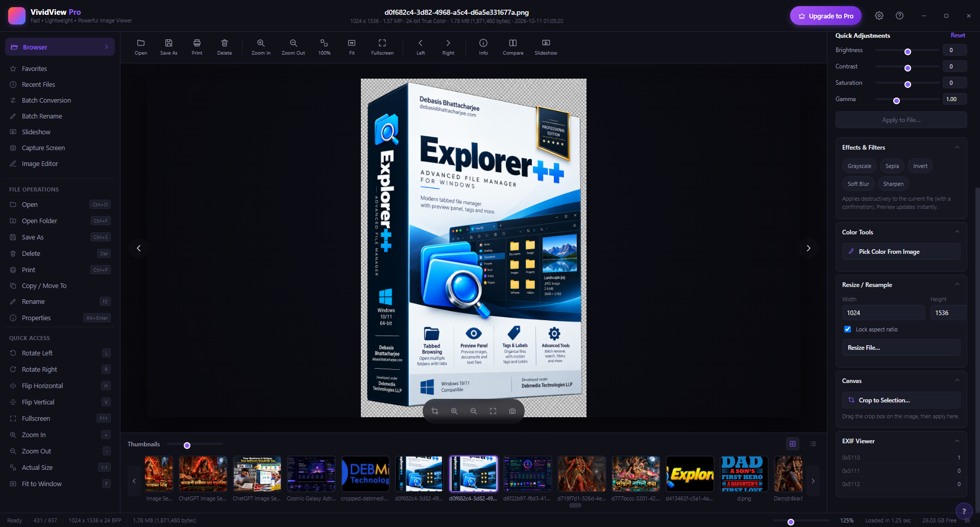This screenshot has width=980, height=527.
Task: Click the Width input field
Action: (884, 313)
